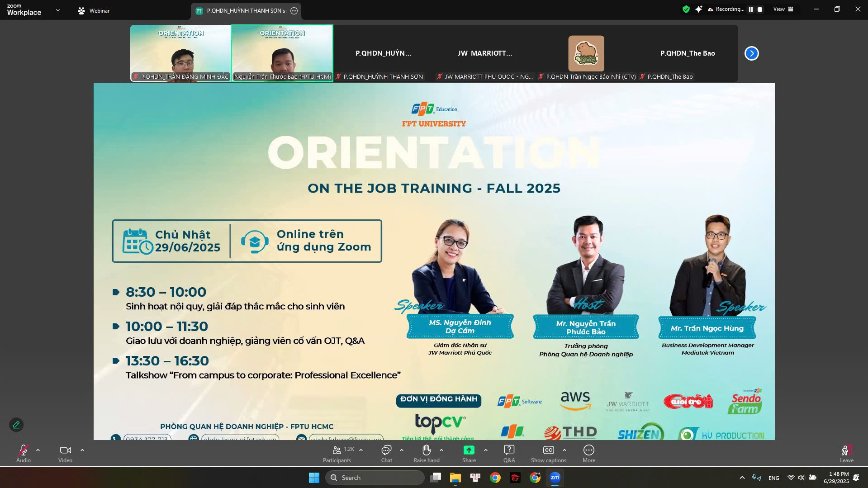The image size is (868, 488).
Task: Select Nguyễn Trần Phước Bảo video thumbnail
Action: tap(282, 53)
